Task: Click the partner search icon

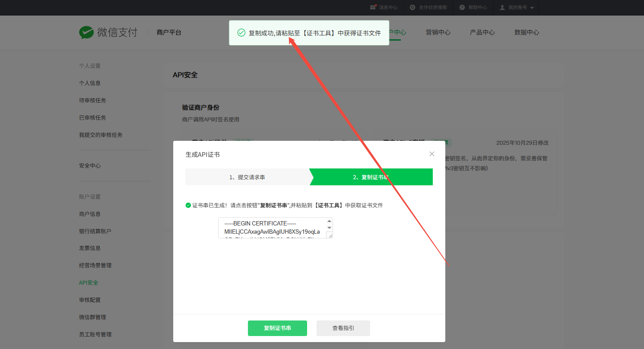Action: pos(412,7)
